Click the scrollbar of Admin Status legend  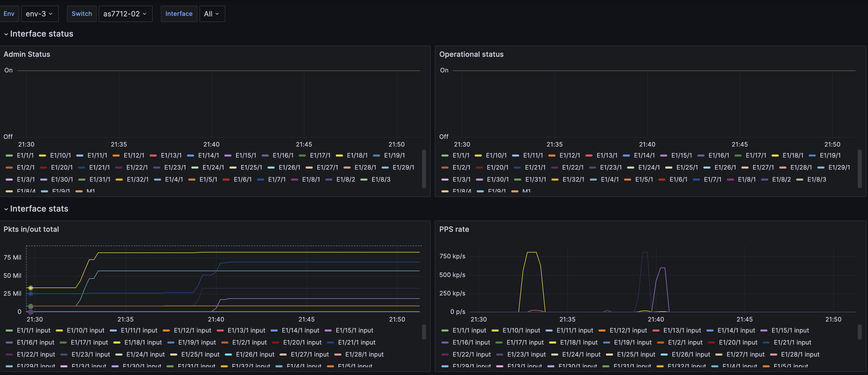click(x=424, y=169)
